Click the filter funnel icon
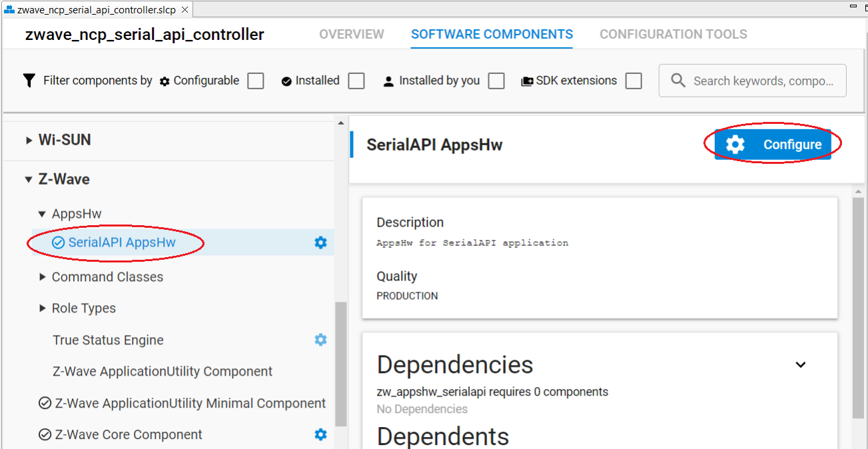The image size is (868, 449). pyautogui.click(x=29, y=80)
